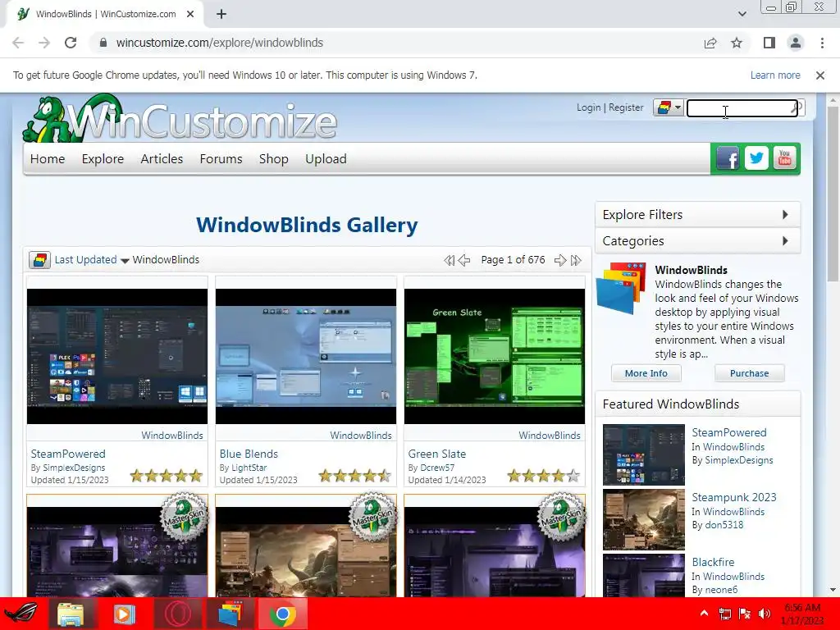The width and height of the screenshot is (840, 630).
Task: Open the search category selector dropdown
Action: click(668, 107)
